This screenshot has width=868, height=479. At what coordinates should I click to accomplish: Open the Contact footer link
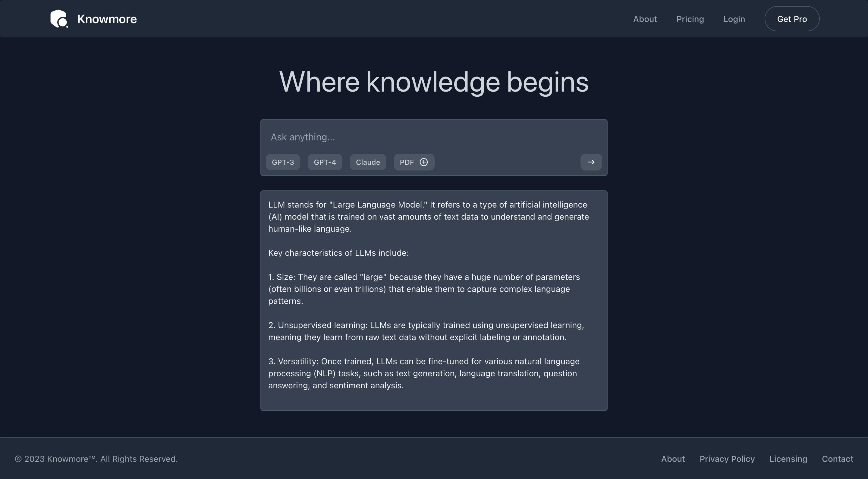click(x=837, y=459)
